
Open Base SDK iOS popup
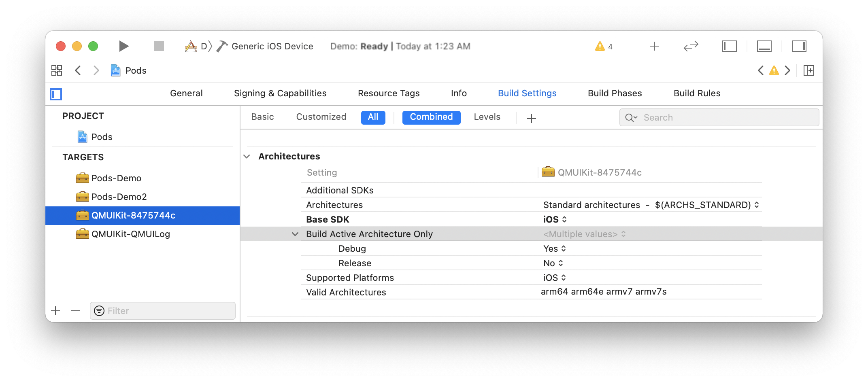[555, 219]
